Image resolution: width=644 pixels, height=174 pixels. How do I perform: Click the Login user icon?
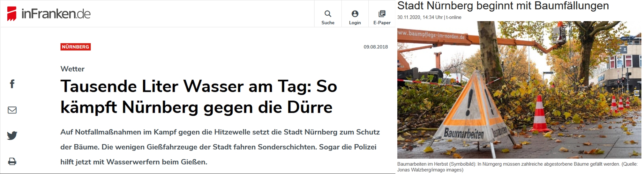pyautogui.click(x=355, y=14)
